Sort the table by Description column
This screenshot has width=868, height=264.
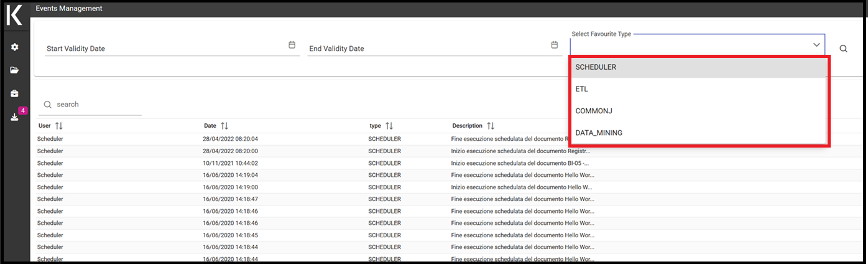(491, 126)
